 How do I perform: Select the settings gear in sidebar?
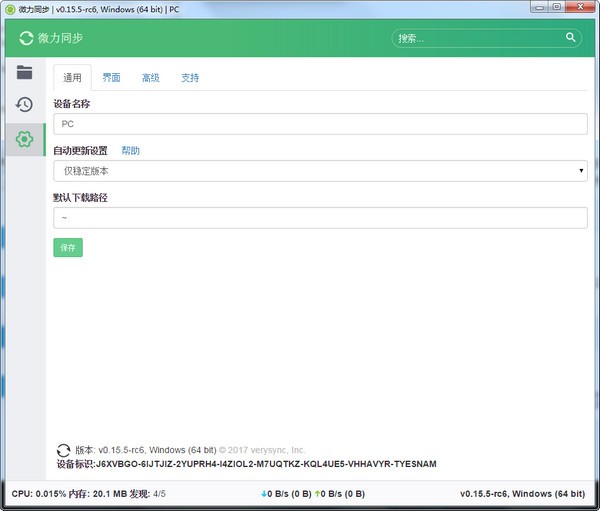[x=24, y=139]
